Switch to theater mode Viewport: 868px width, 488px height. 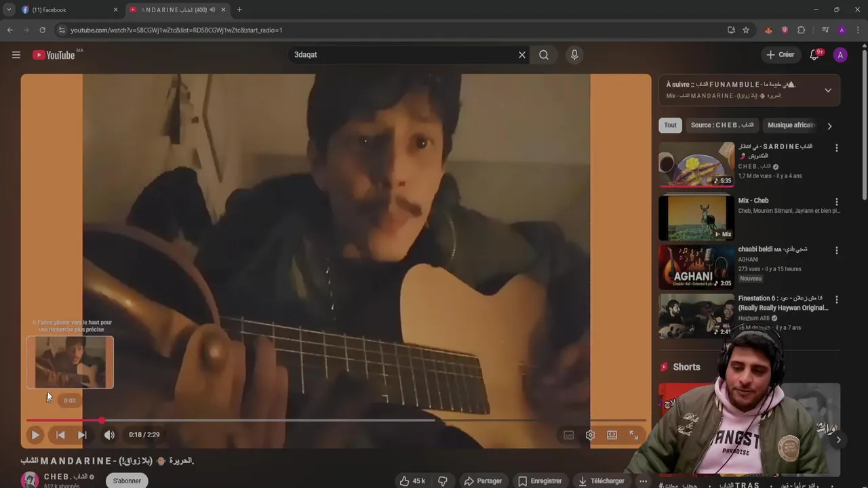point(612,435)
